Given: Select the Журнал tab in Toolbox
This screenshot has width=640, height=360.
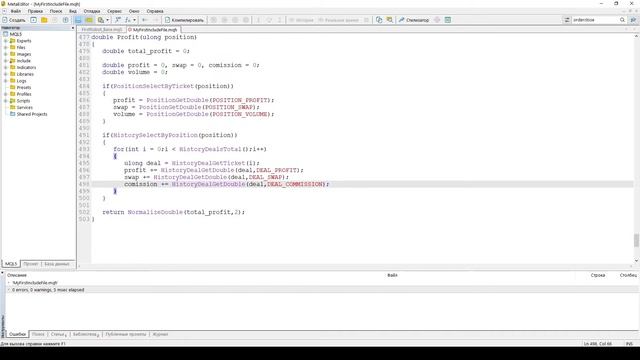Looking at the screenshot, I should tap(160, 334).
